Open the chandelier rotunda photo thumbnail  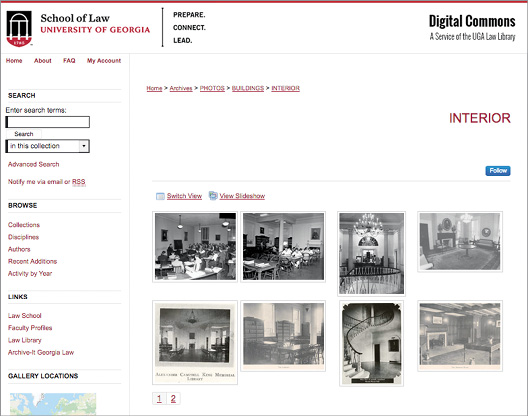click(371, 254)
